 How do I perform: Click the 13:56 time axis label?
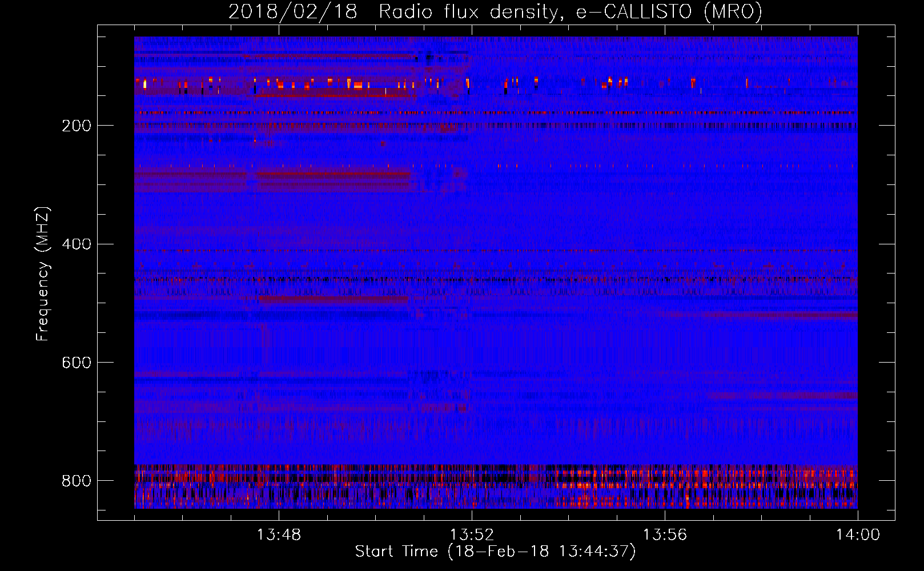pyautogui.click(x=665, y=535)
